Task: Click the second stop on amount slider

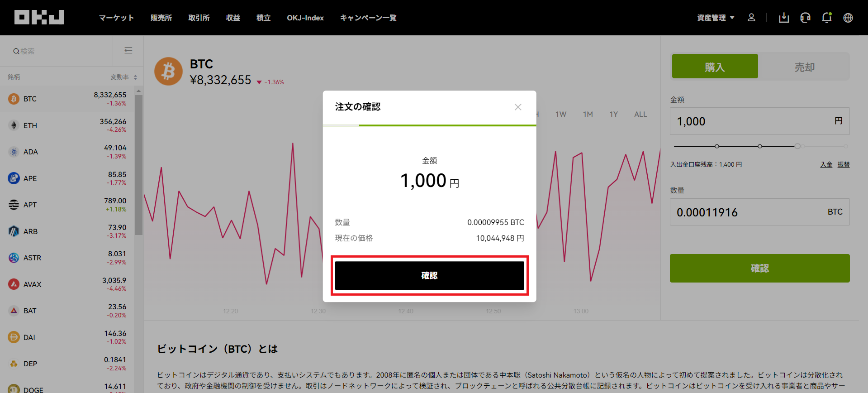Action: [760, 146]
